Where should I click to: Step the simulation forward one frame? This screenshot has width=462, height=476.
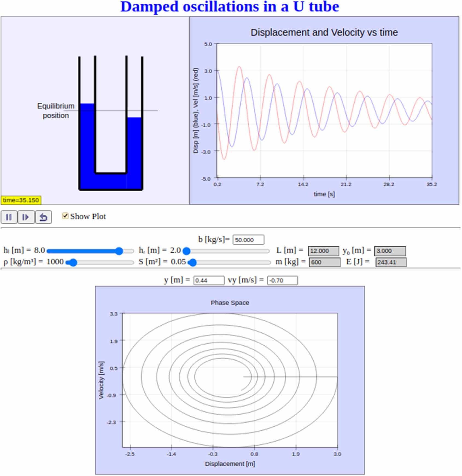pyautogui.click(x=26, y=217)
